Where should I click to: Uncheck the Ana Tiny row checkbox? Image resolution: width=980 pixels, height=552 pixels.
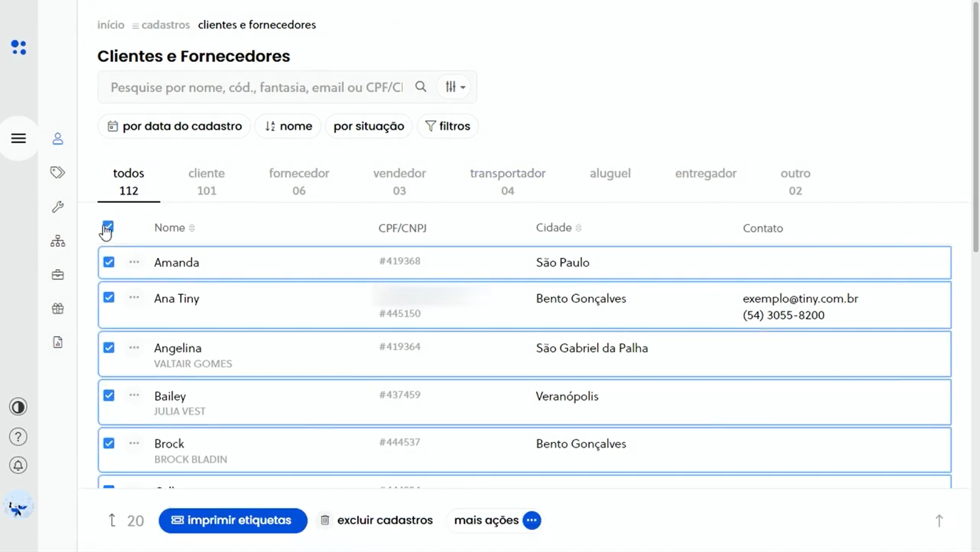point(109,298)
